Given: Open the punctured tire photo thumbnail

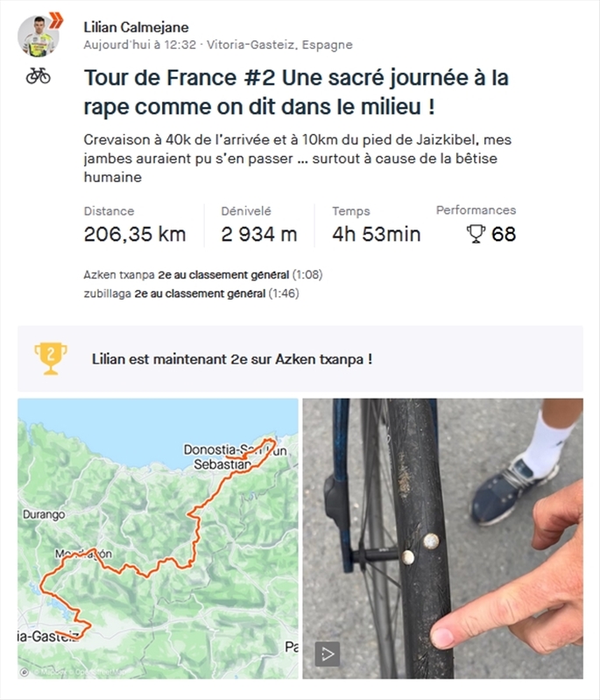Looking at the screenshot, I should click(443, 539).
